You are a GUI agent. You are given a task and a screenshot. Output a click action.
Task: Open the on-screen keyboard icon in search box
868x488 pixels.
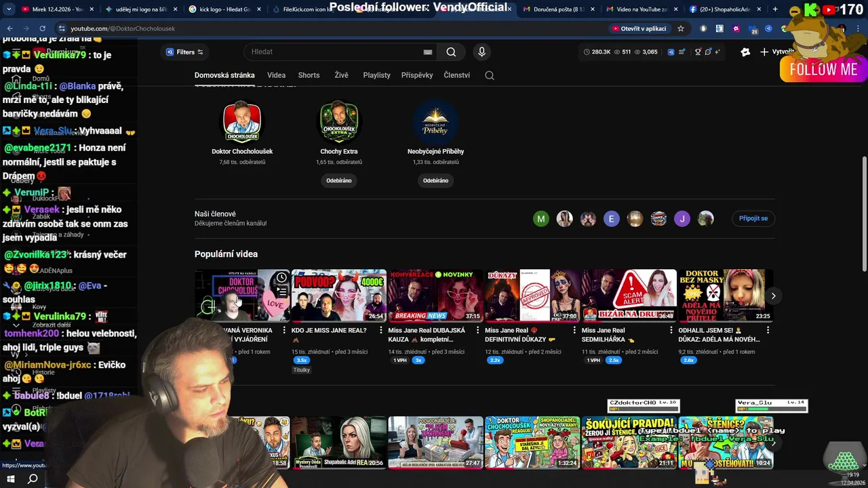coord(427,52)
